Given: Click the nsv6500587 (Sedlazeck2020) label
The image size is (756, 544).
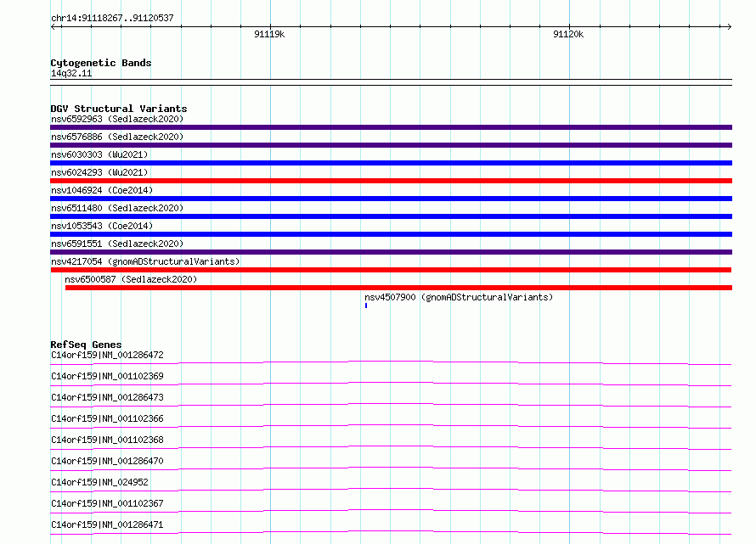Looking at the screenshot, I should (x=131, y=279).
